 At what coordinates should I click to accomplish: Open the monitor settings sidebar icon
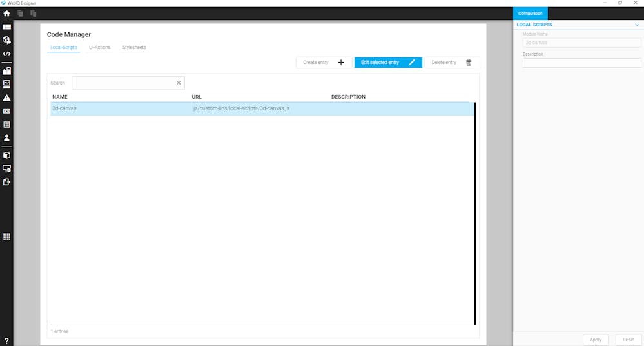pos(6,168)
